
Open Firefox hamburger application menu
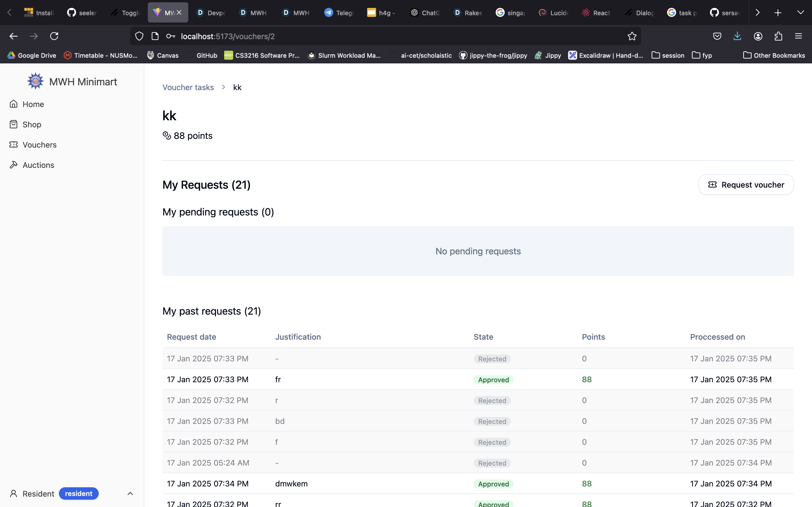pos(798,36)
